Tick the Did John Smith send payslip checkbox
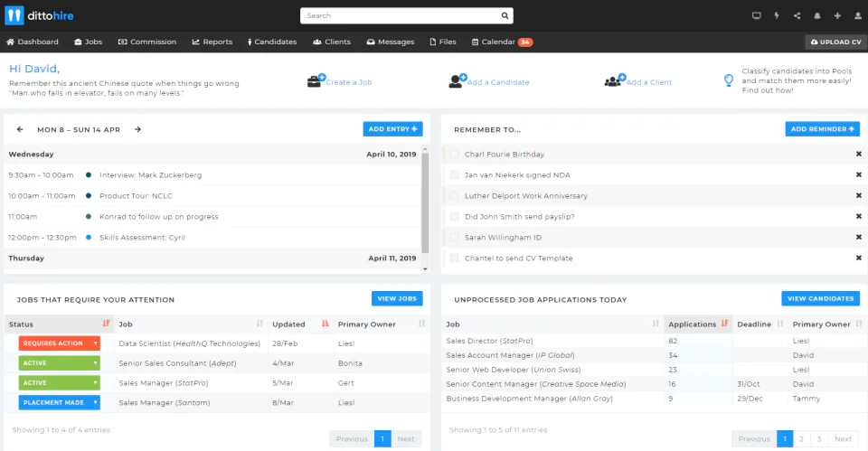The height and width of the screenshot is (451, 868). 455,216
